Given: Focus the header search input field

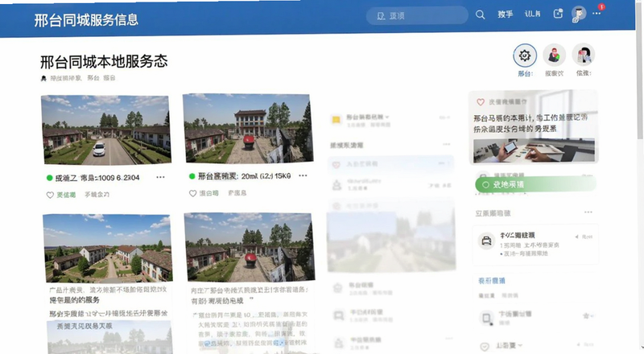Looking at the screenshot, I should (x=417, y=15).
